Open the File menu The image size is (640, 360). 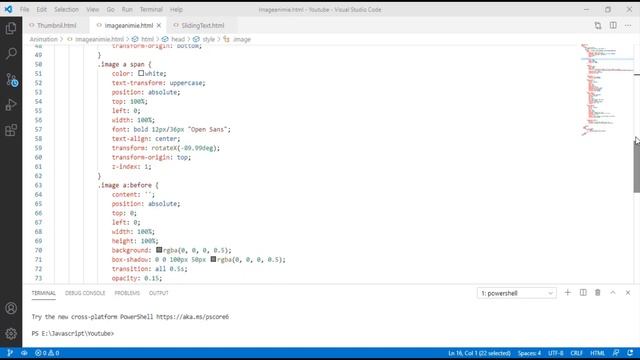[24, 9]
